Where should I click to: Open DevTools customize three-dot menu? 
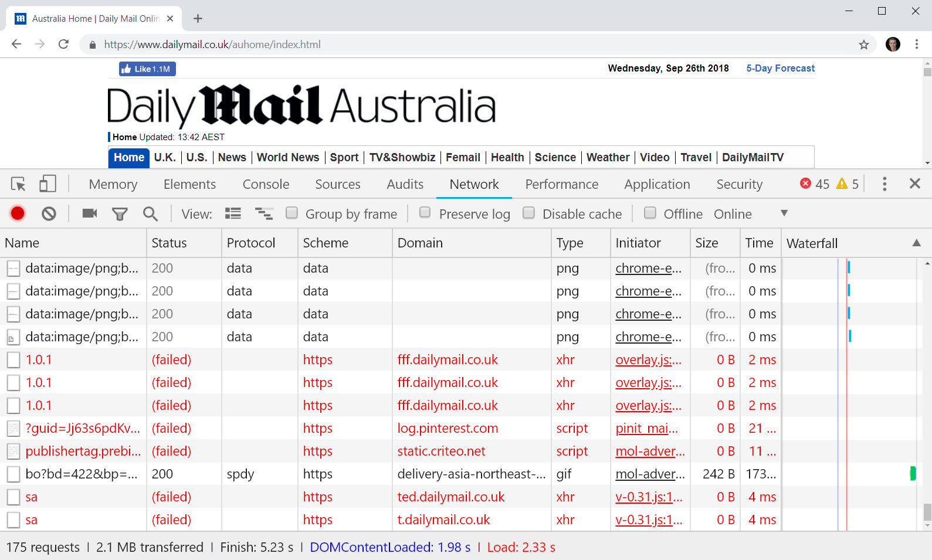tap(884, 184)
